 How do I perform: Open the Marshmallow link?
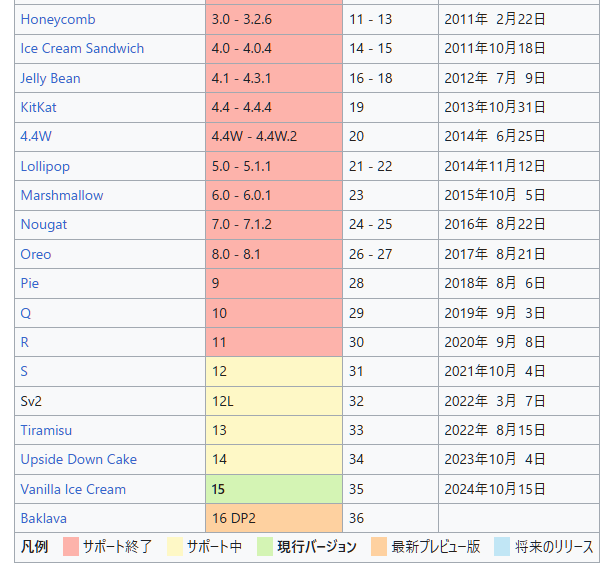tap(62, 195)
